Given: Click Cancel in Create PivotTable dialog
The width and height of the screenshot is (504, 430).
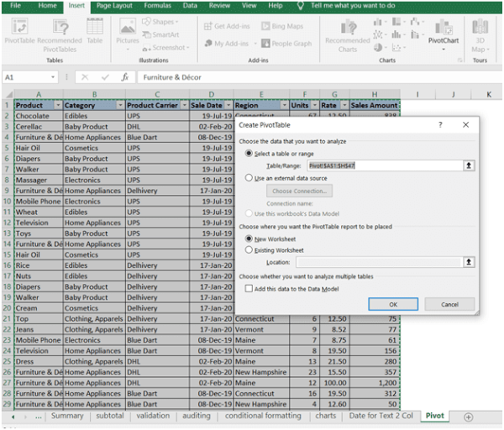Looking at the screenshot, I should coord(449,304).
